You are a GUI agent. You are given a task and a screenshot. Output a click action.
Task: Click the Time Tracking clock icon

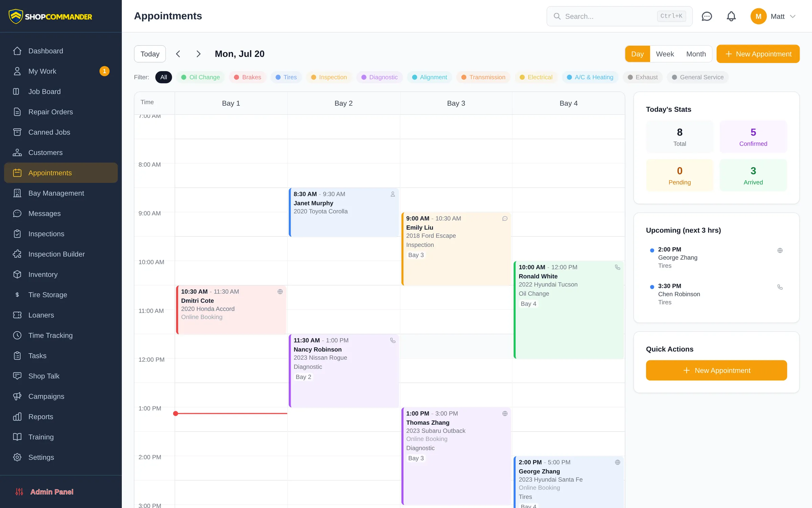(x=17, y=335)
